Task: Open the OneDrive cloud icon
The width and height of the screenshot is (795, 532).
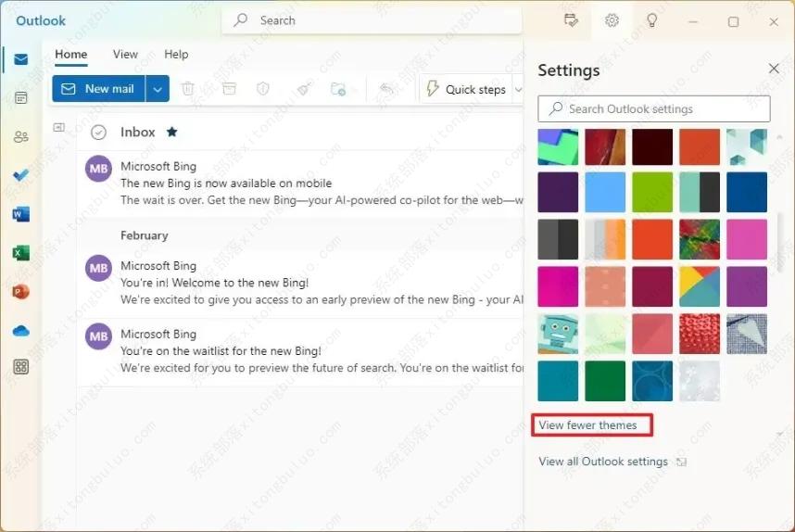Action: coord(20,331)
